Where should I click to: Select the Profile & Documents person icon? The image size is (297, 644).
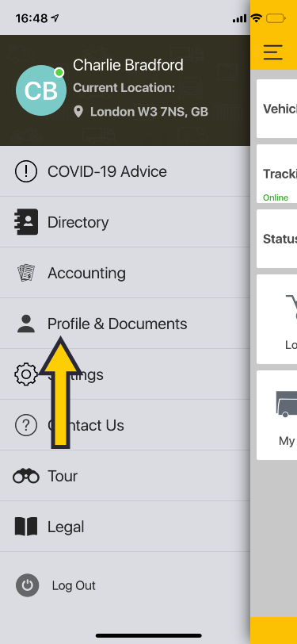(x=26, y=324)
